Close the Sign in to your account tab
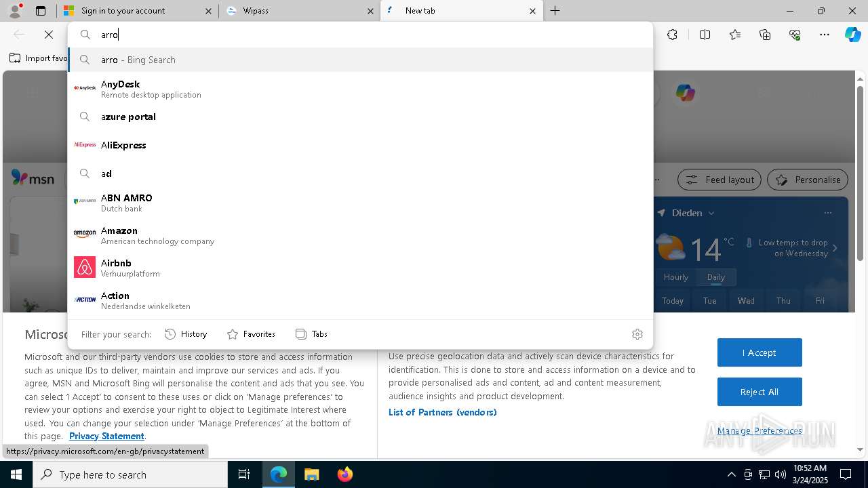 pyautogui.click(x=208, y=11)
